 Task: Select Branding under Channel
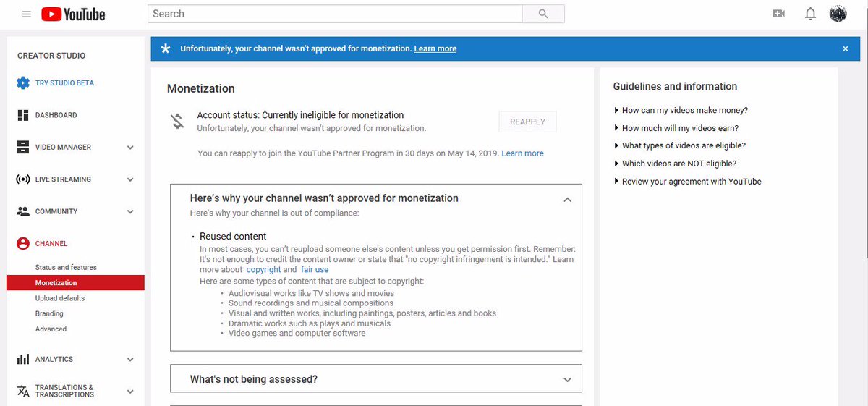pos(49,314)
